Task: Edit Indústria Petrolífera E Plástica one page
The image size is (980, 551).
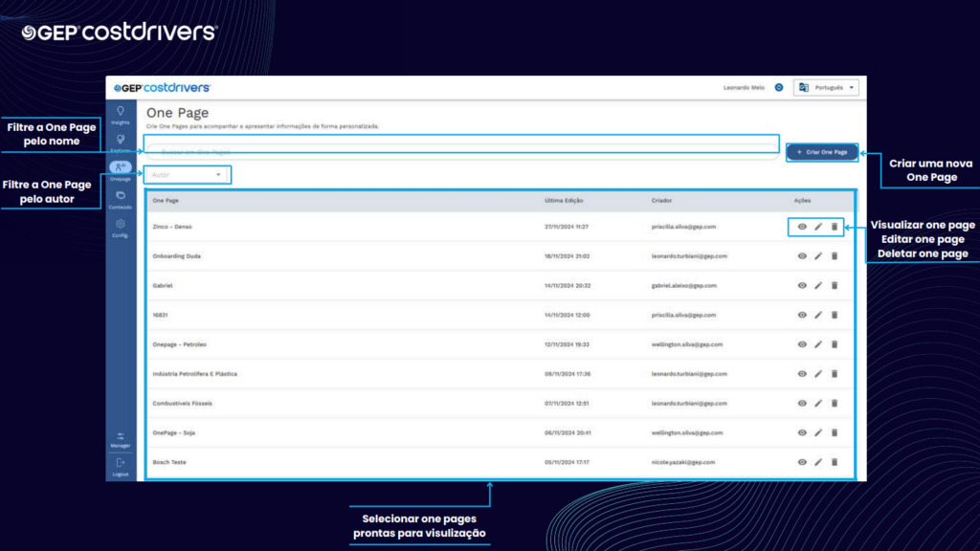Action: 818,374
